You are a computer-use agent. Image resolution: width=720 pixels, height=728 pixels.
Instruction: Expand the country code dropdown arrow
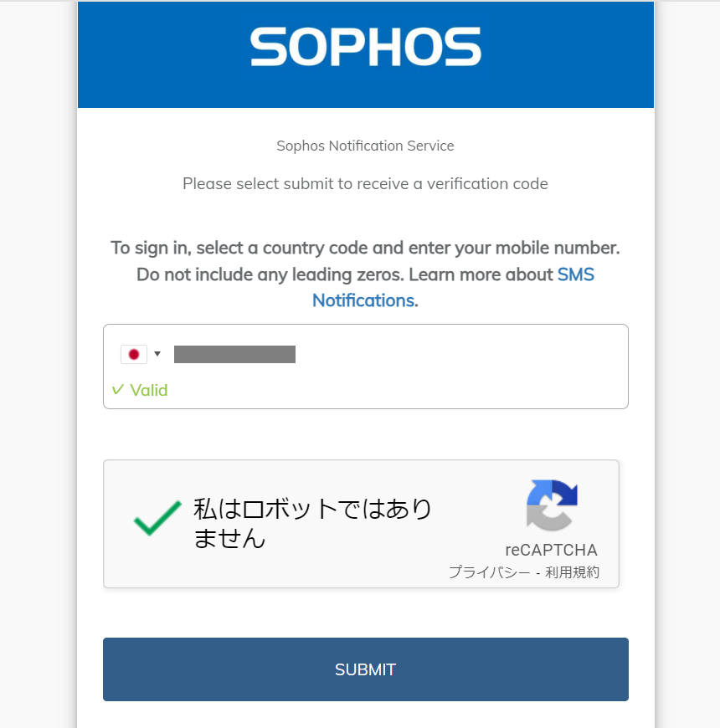(157, 354)
